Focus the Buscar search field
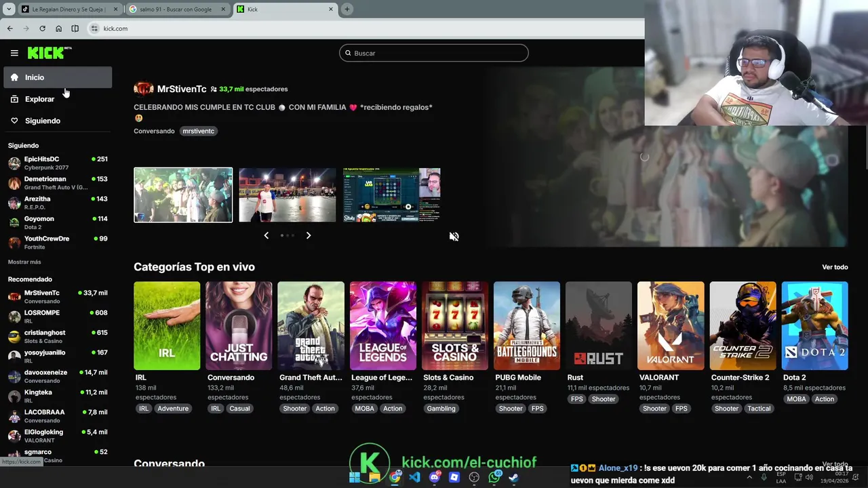 434,53
